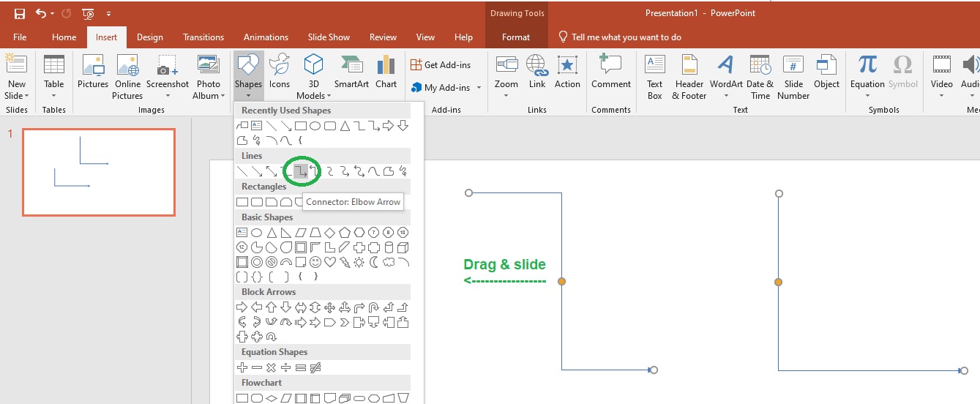Click the Action button

coord(567,72)
